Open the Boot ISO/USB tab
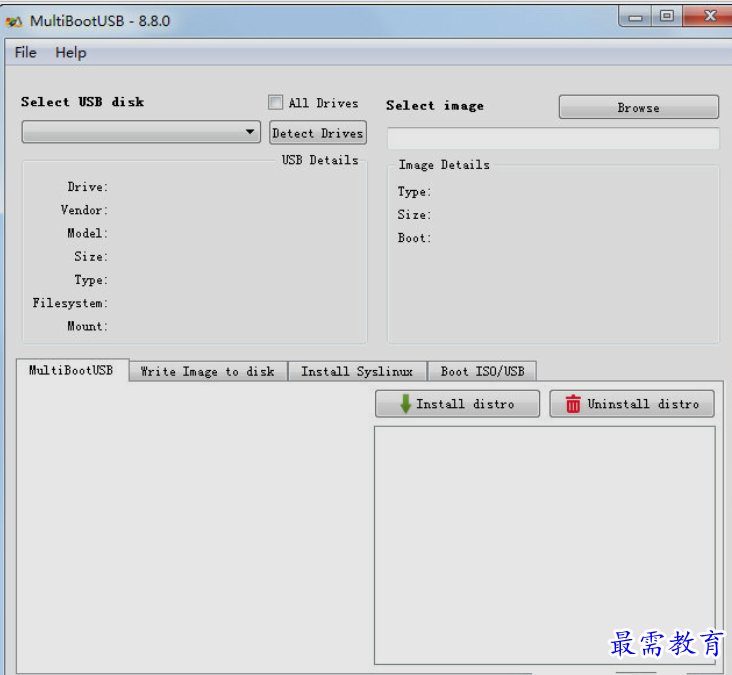The height and width of the screenshot is (675, 732). [482, 372]
